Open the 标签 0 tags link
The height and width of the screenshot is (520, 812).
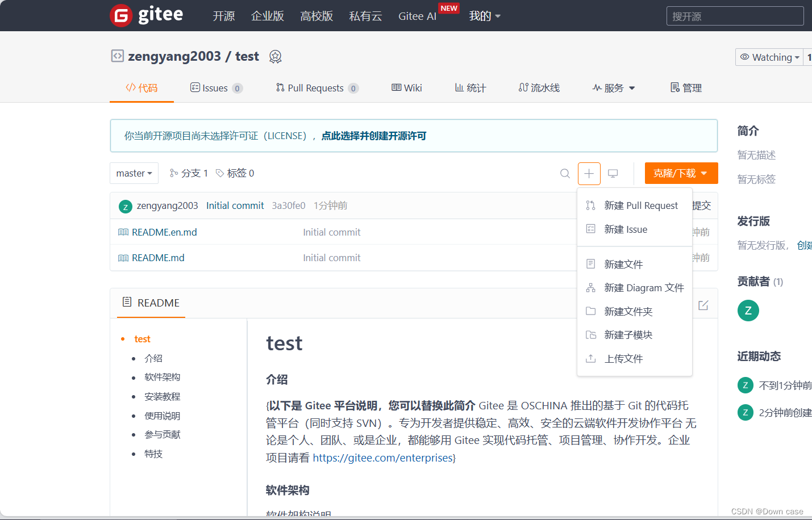pyautogui.click(x=235, y=173)
